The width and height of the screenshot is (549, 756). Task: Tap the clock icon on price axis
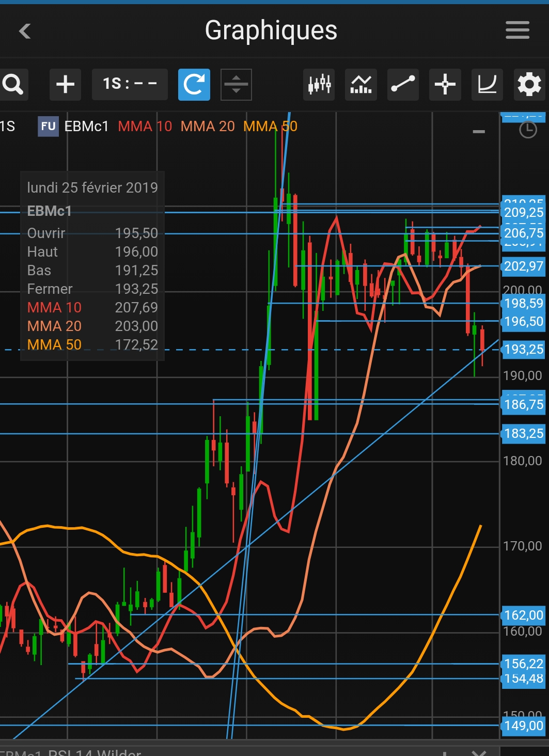point(527,130)
